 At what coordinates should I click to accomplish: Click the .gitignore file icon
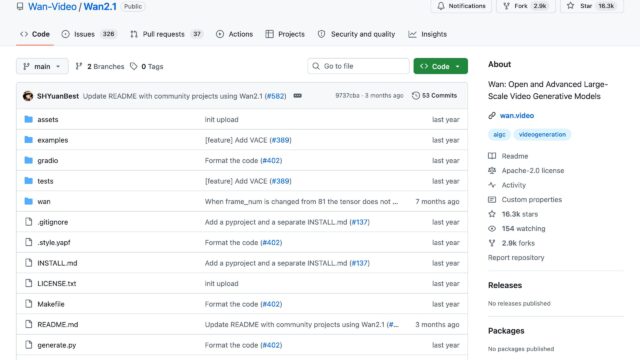[x=29, y=222]
